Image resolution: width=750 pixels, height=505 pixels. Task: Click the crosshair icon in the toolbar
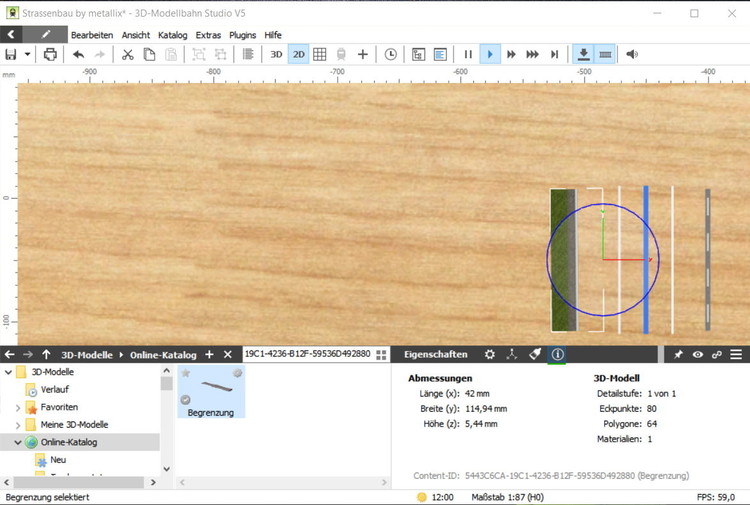[362, 54]
